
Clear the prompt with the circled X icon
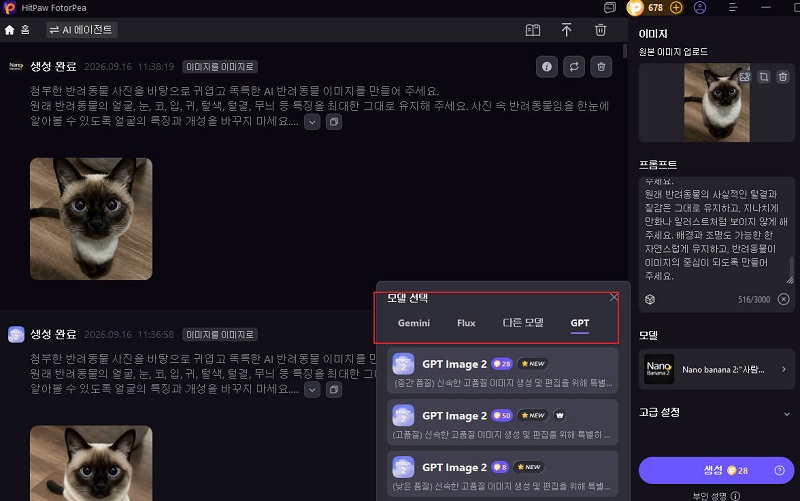784,299
